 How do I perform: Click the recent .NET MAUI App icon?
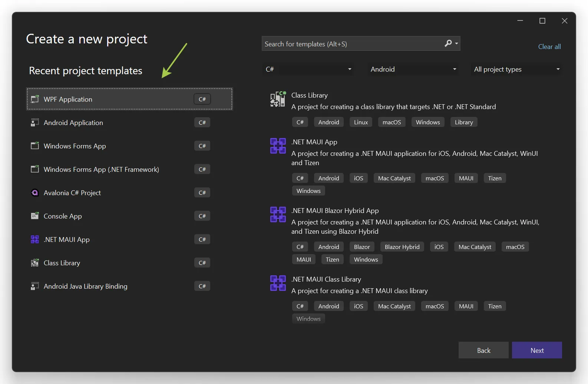pyautogui.click(x=35, y=239)
